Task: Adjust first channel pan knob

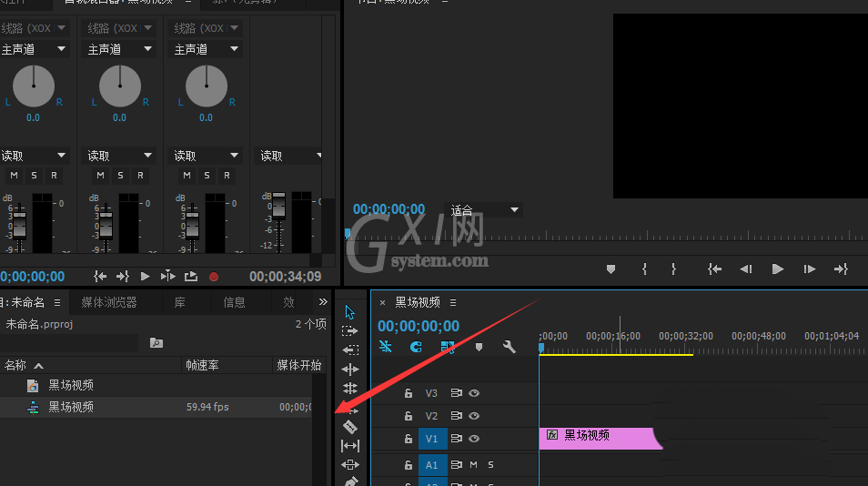Action: click(x=34, y=86)
